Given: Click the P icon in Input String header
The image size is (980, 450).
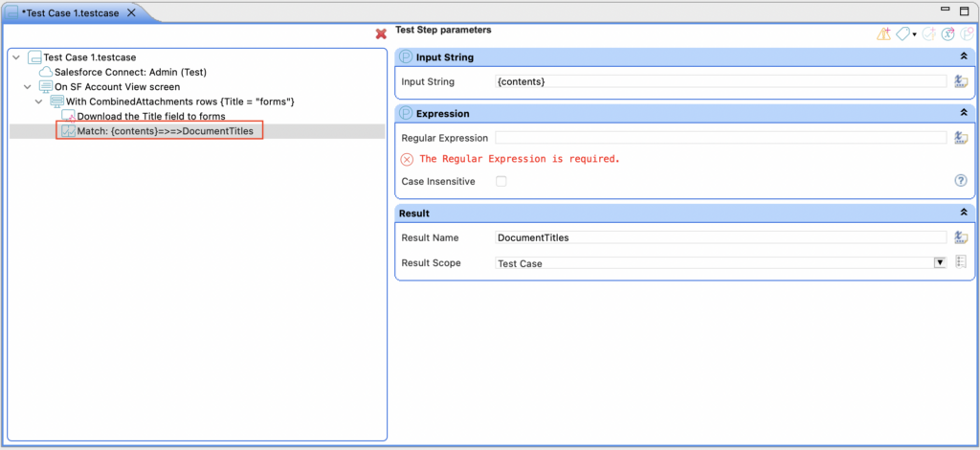Looking at the screenshot, I should pos(406,57).
